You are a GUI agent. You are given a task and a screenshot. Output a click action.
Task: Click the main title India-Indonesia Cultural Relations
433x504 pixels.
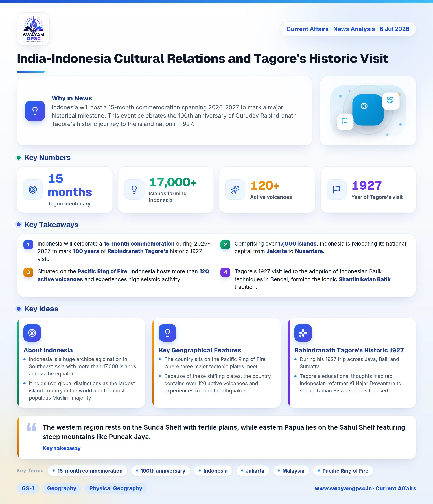click(x=202, y=59)
